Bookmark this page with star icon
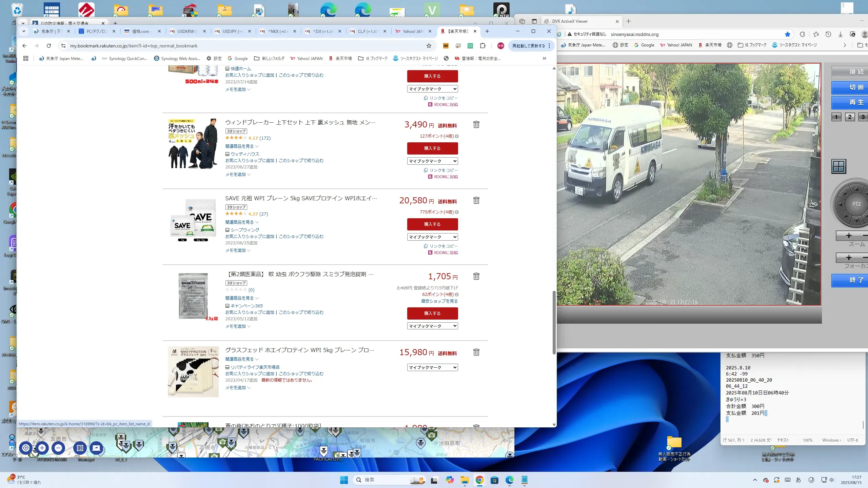Screen dimensions: 868x488 pos(429,46)
